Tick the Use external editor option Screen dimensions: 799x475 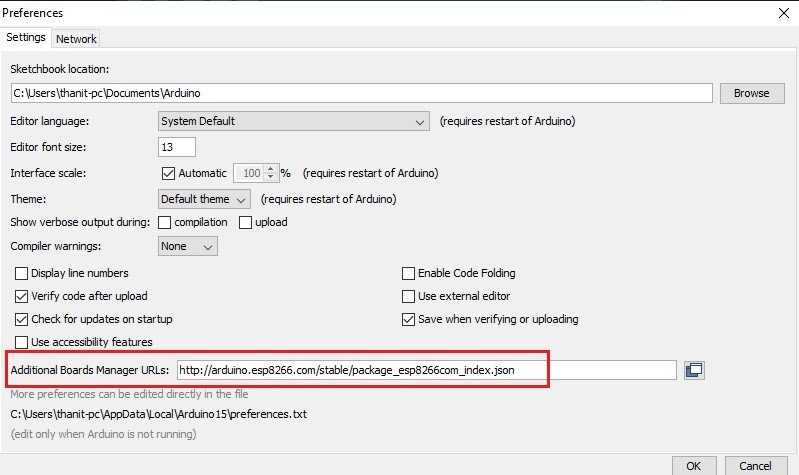(408, 296)
